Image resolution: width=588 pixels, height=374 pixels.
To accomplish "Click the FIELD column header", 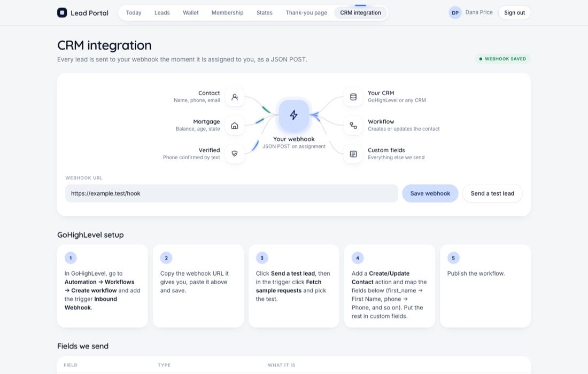I will (71, 365).
